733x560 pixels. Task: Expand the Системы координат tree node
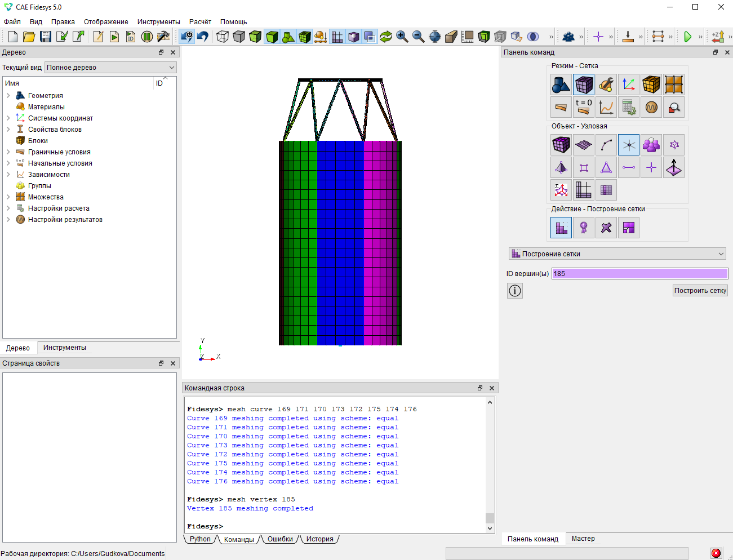coord(8,118)
